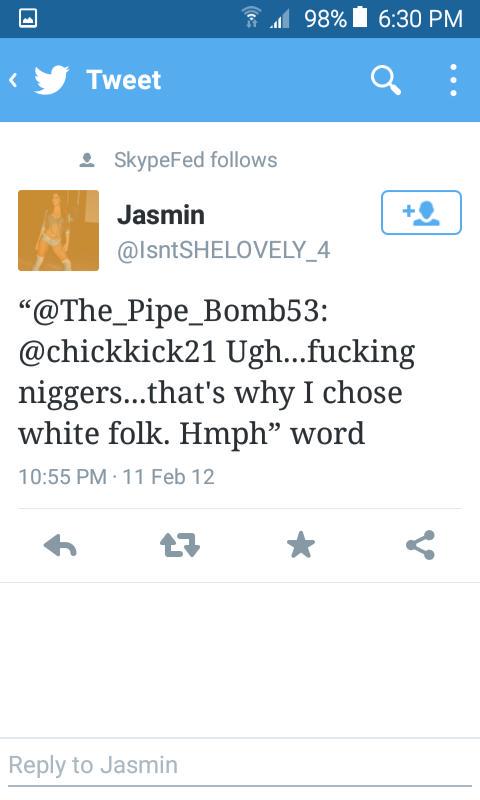
Task: Favorite the tweet with the star icon
Action: 300,544
